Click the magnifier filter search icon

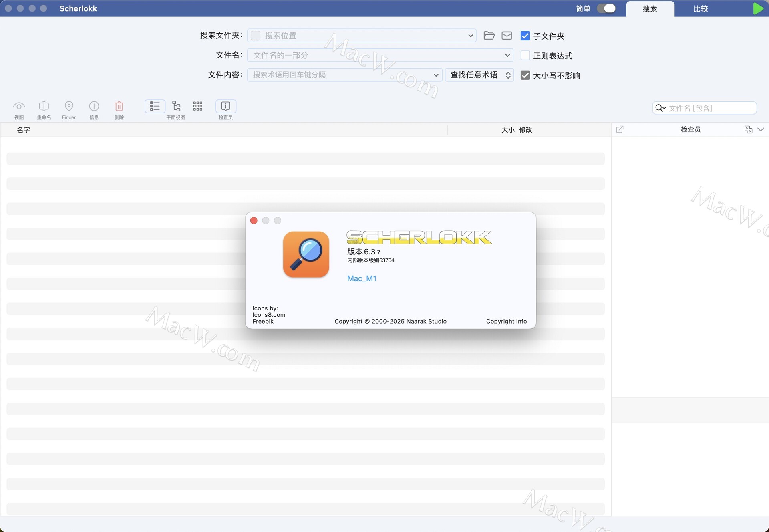(x=660, y=108)
